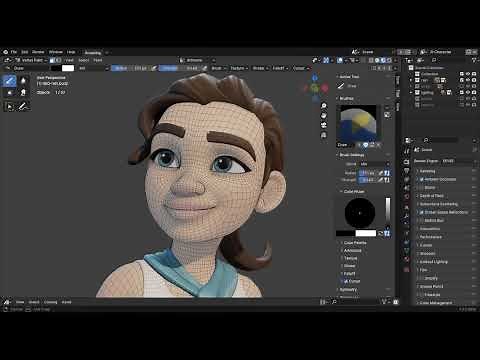Viewport: 480px width, 360px height.
Task: Open the Falloff popover dropdown in header
Action: pyautogui.click(x=280, y=68)
